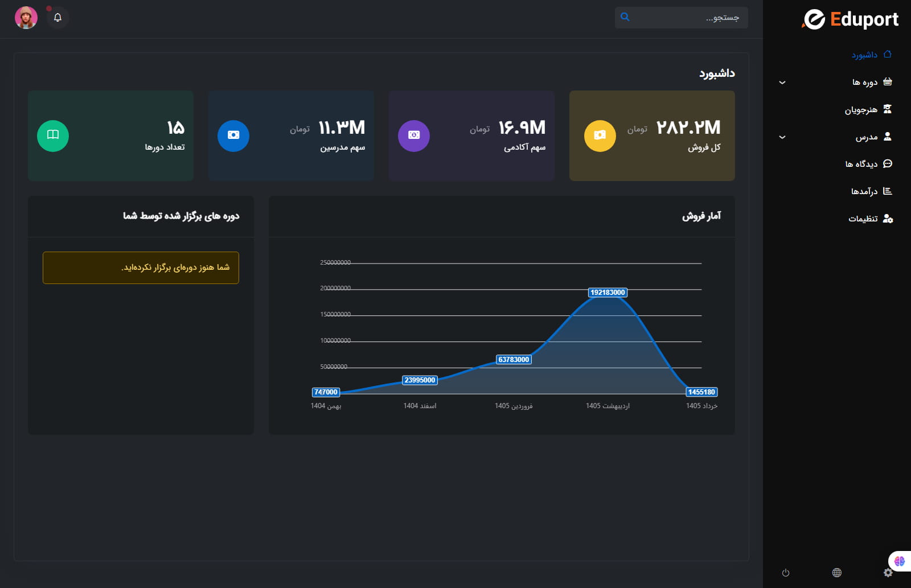
Task: Open the user avatar profile menu
Action: (26, 18)
